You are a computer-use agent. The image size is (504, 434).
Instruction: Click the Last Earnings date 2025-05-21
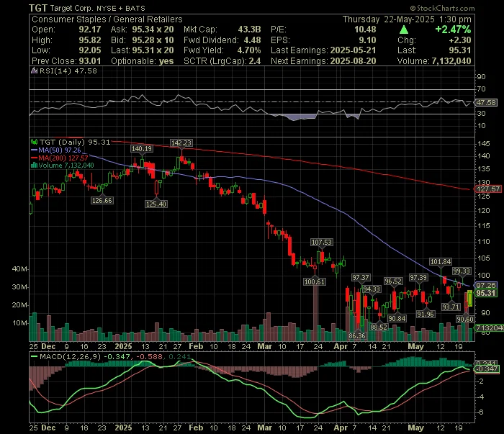click(x=353, y=50)
